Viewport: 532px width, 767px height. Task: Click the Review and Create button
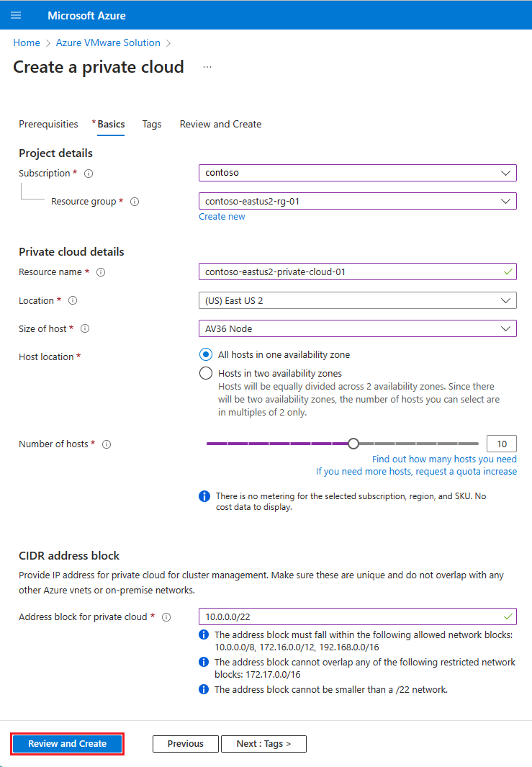point(67,743)
